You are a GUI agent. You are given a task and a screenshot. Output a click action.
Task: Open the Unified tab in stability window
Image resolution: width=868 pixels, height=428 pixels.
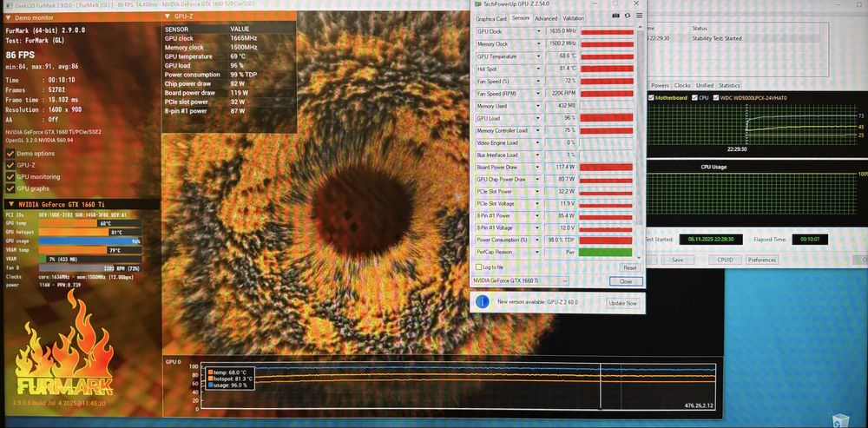point(704,86)
